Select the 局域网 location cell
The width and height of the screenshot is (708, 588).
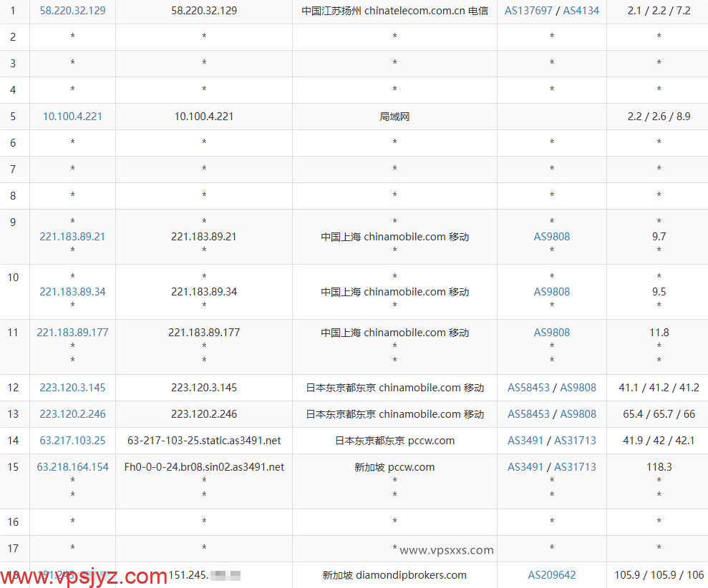(x=394, y=117)
